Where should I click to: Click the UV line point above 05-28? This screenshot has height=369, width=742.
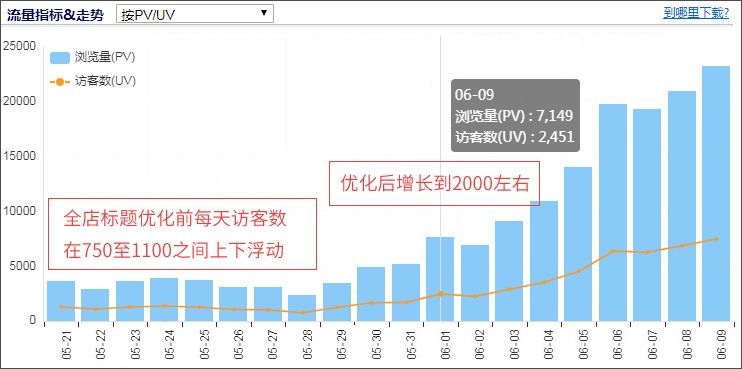pyautogui.click(x=302, y=313)
